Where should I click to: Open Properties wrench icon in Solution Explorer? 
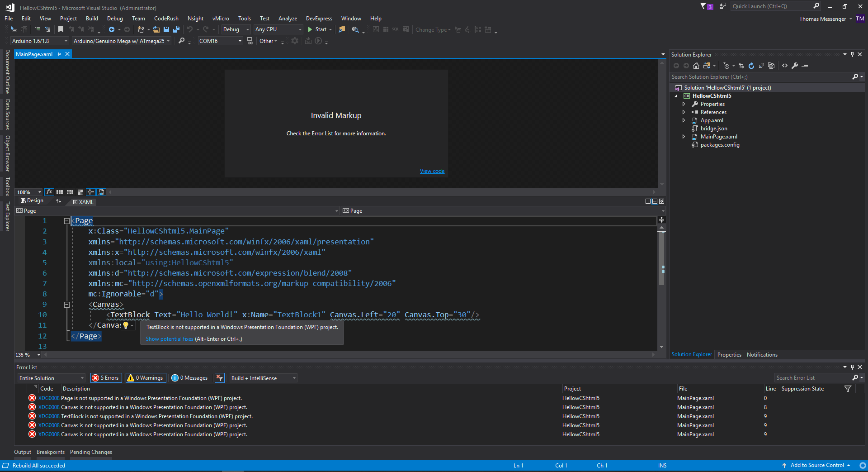tap(795, 66)
